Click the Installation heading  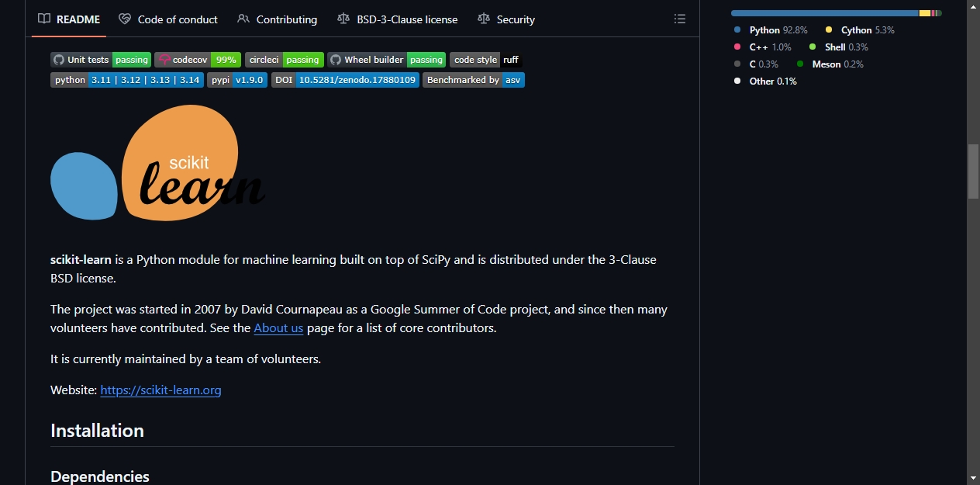tap(97, 431)
